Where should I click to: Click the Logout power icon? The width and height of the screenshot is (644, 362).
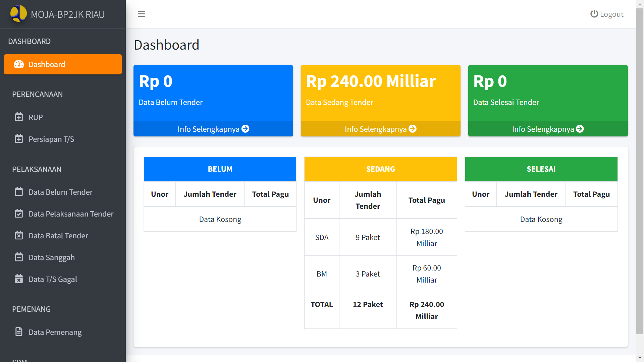point(594,14)
